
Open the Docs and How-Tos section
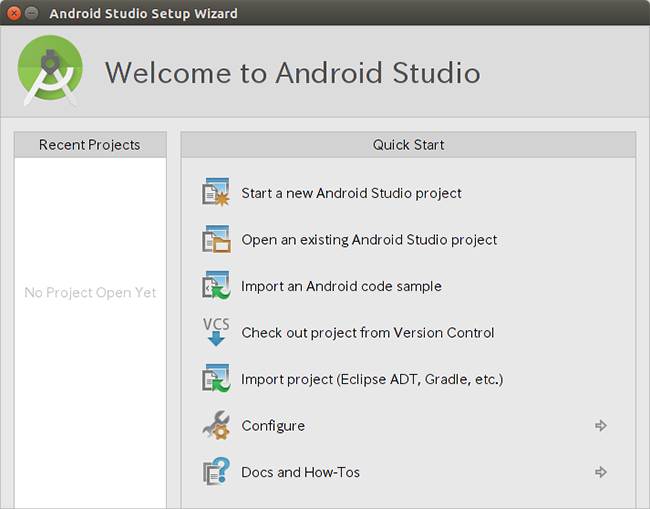(301, 472)
